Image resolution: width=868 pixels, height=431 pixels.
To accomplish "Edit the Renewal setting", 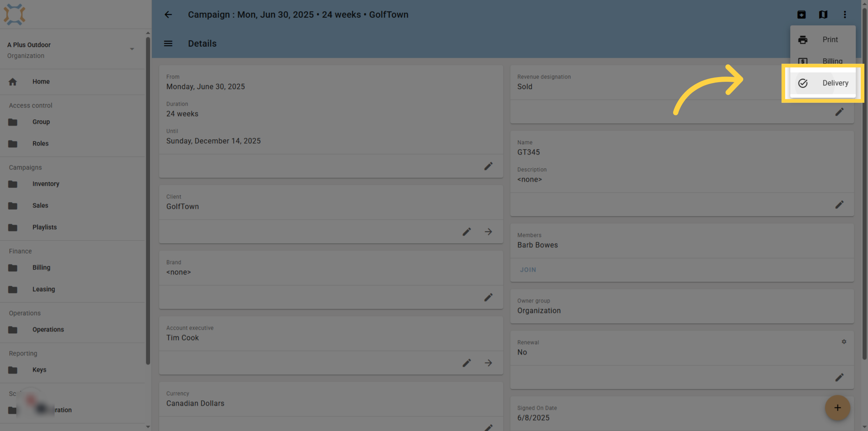I will 839,377.
